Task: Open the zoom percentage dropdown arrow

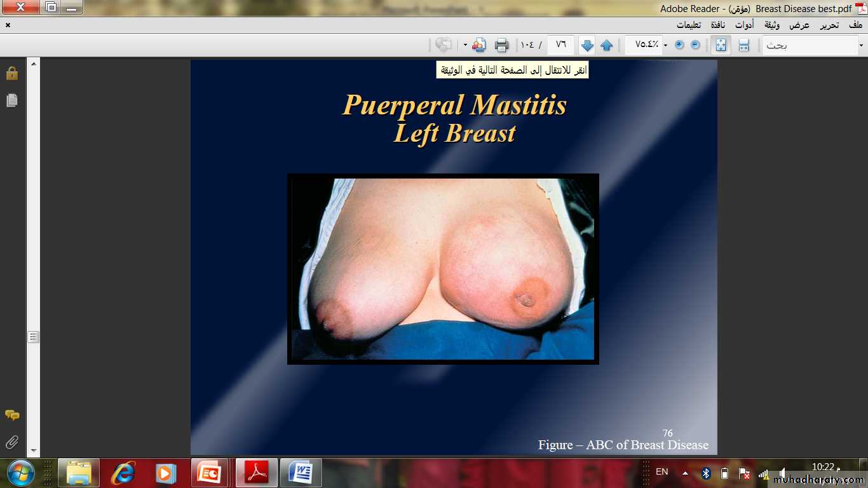Action: (665, 45)
